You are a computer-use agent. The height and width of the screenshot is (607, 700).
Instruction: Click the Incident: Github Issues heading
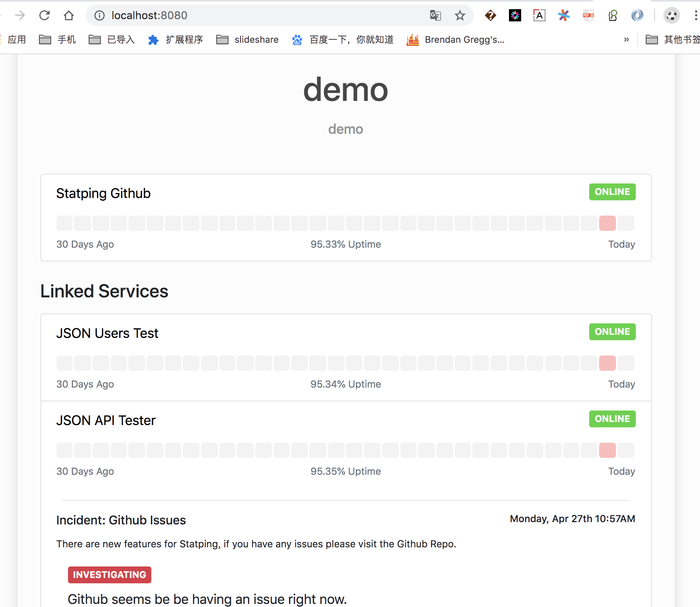tap(121, 520)
